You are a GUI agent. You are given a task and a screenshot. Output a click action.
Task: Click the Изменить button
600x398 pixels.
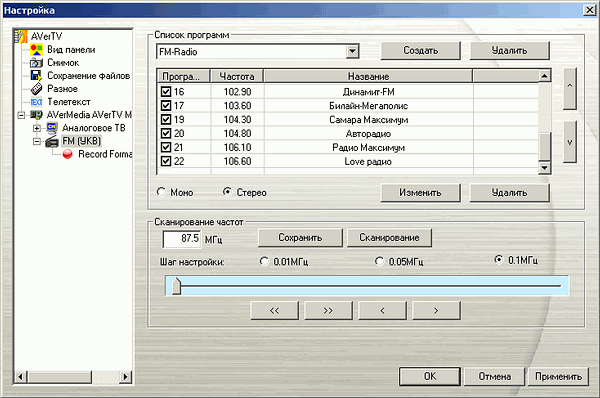421,192
